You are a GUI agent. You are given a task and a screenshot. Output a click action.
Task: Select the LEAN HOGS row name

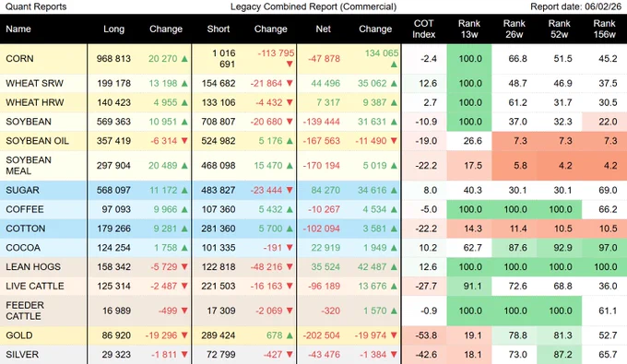click(x=33, y=267)
